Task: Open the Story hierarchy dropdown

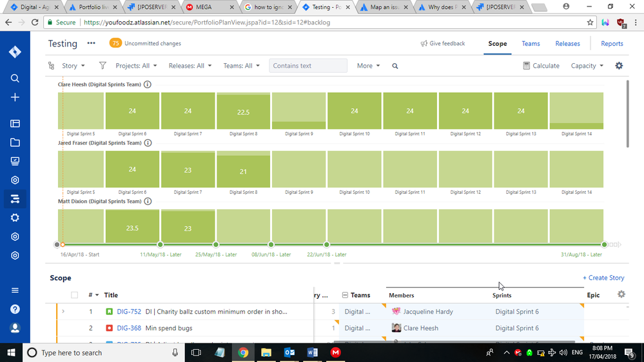Action: pyautogui.click(x=73, y=66)
